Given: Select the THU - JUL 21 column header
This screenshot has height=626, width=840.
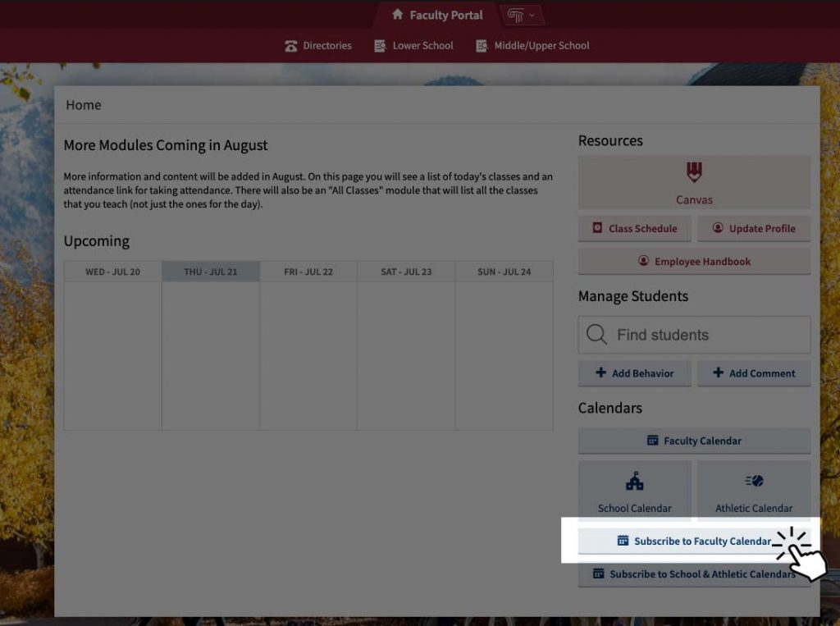Looking at the screenshot, I should tap(211, 272).
